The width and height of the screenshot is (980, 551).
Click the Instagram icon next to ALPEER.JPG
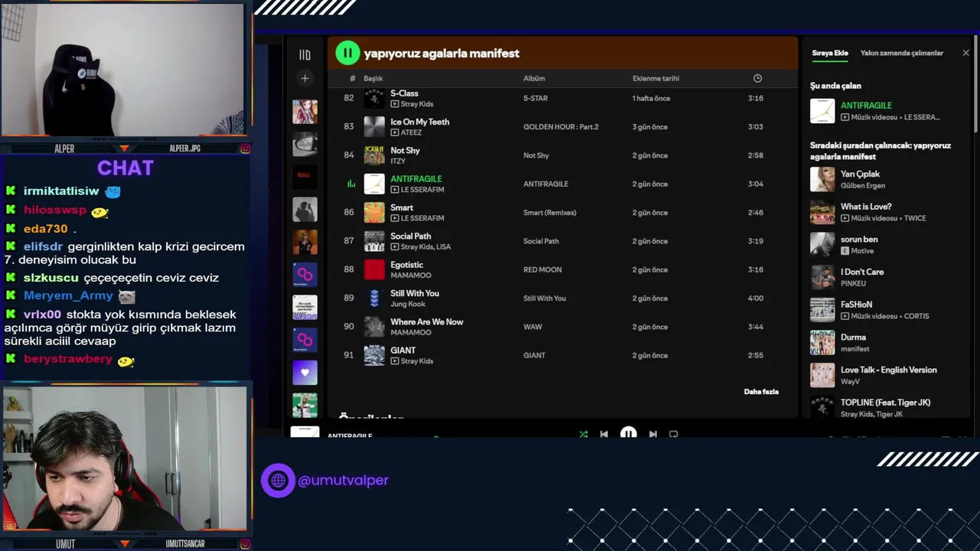[245, 148]
